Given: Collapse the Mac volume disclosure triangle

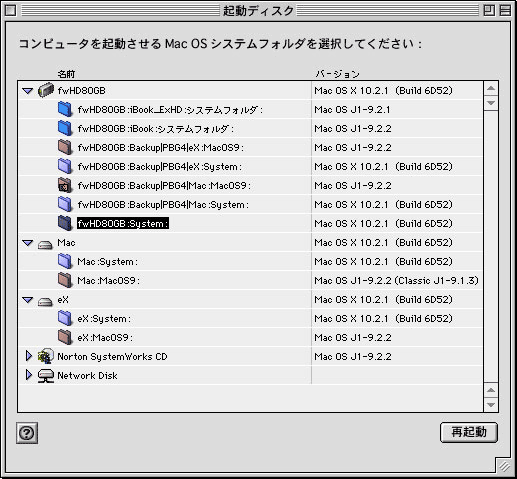Looking at the screenshot, I should click(28, 243).
